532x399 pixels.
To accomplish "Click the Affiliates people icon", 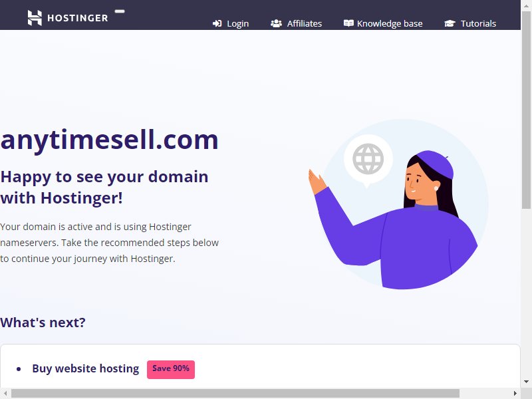I will (276, 23).
